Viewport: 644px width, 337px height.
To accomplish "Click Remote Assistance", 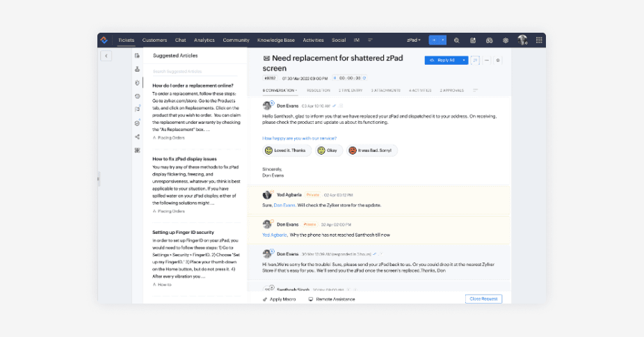I will [x=332, y=299].
